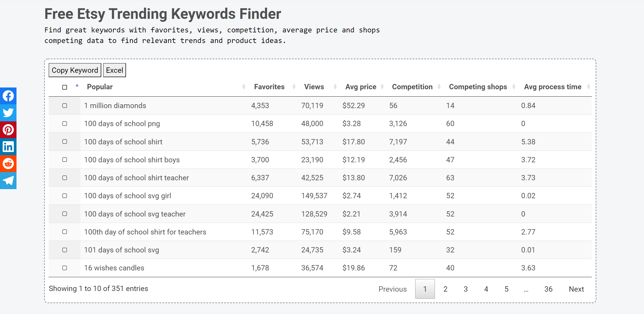Click the '149,537' views cell
Image resolution: width=644 pixels, height=314 pixels.
click(314, 196)
